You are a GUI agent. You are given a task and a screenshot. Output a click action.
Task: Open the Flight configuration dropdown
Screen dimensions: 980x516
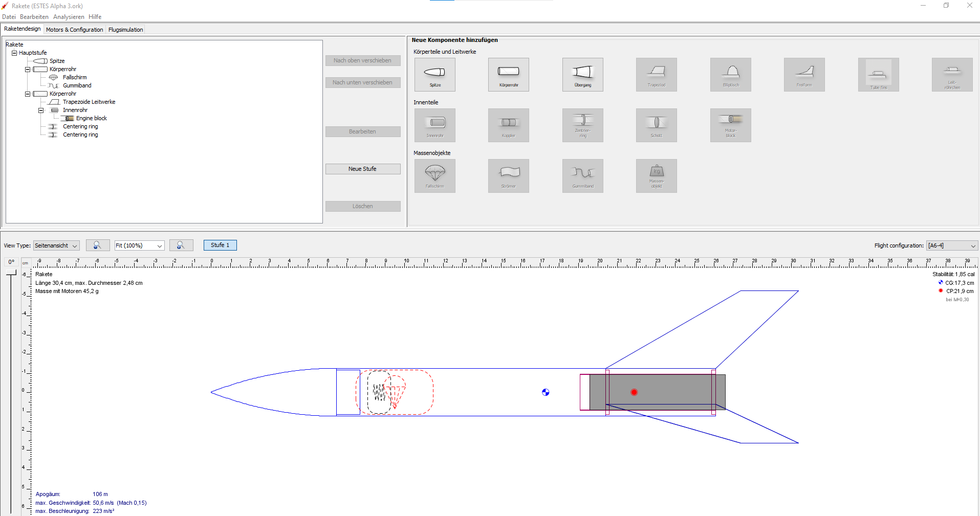coord(952,245)
